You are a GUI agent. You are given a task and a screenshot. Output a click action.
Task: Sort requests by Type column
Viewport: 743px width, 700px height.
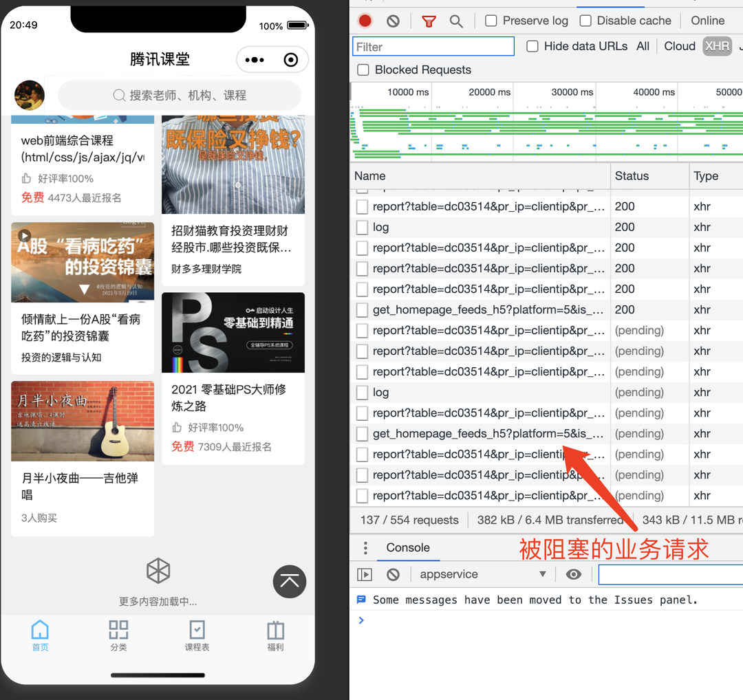tap(716, 176)
